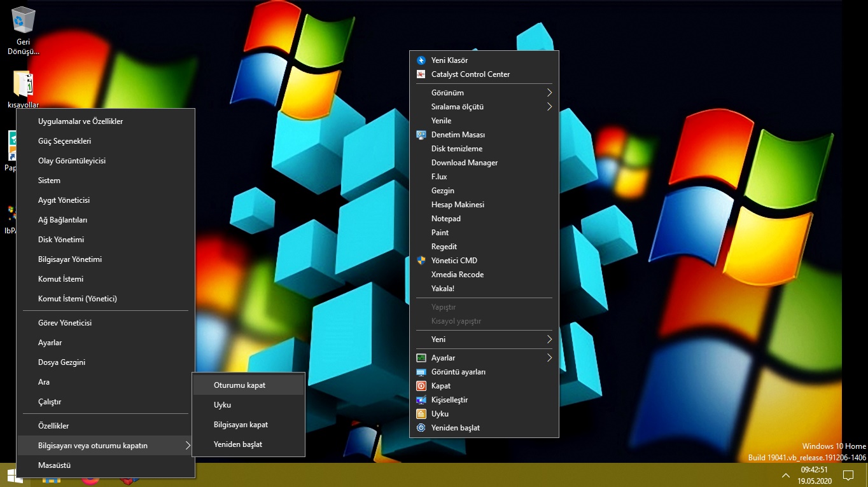Expand the Yeni submenu arrow

click(549, 340)
